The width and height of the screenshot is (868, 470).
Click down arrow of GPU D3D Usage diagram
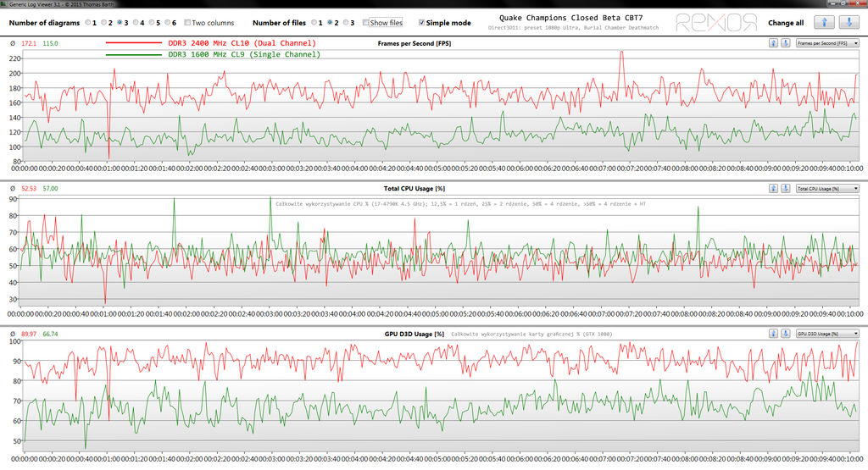785,334
